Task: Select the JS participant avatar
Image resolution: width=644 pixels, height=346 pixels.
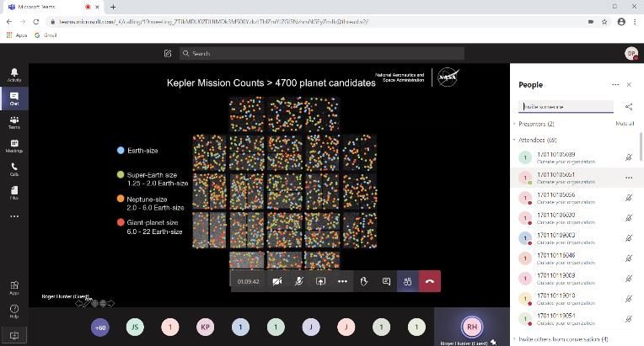Action: click(135, 327)
